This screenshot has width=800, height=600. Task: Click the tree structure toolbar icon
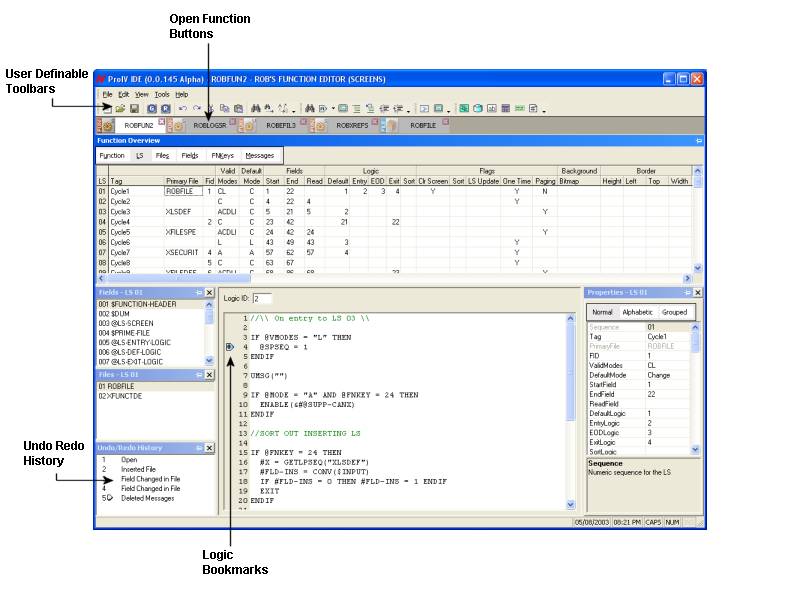[x=370, y=109]
